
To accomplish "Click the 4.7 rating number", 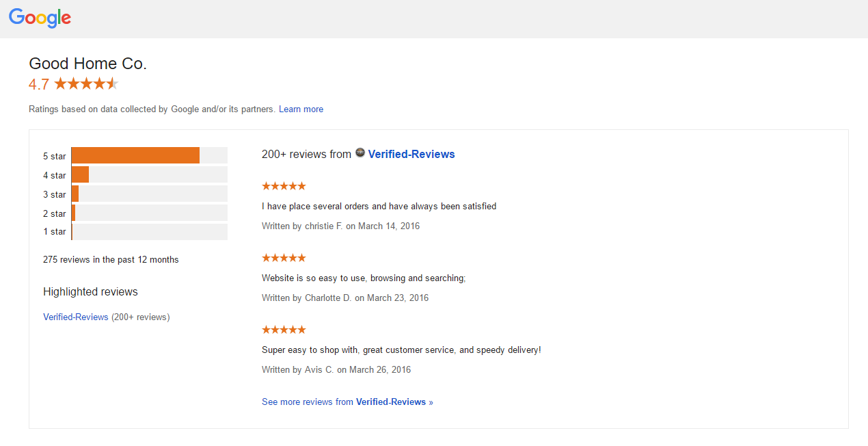I will (x=39, y=85).
